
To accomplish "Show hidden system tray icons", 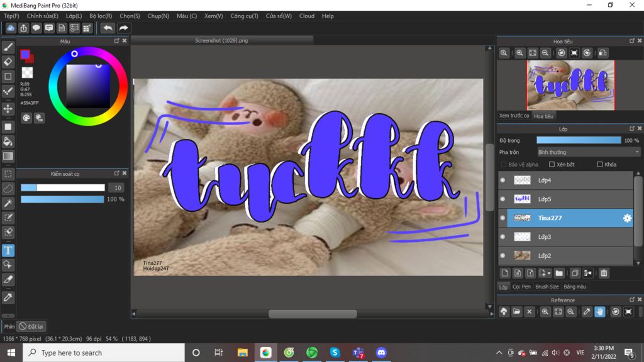I will (499, 353).
